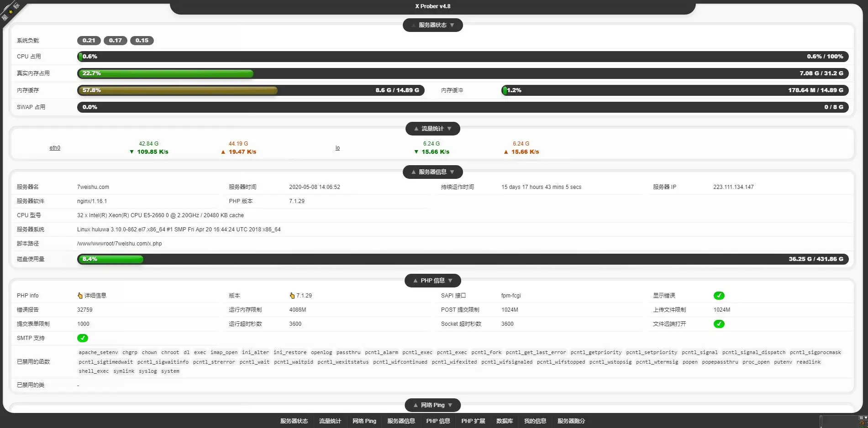Click the green check icon for 文件远端打开

point(719,324)
